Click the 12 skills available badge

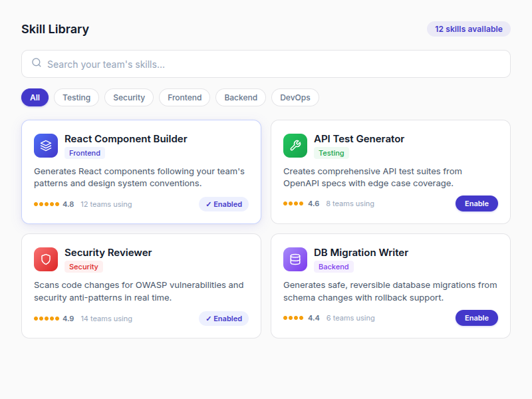468,29
